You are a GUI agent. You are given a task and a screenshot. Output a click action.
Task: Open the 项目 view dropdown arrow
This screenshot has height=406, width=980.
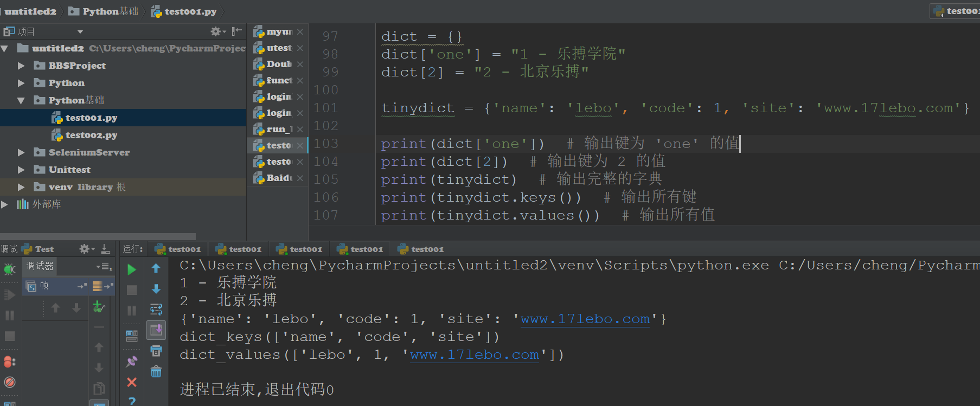coord(80,32)
